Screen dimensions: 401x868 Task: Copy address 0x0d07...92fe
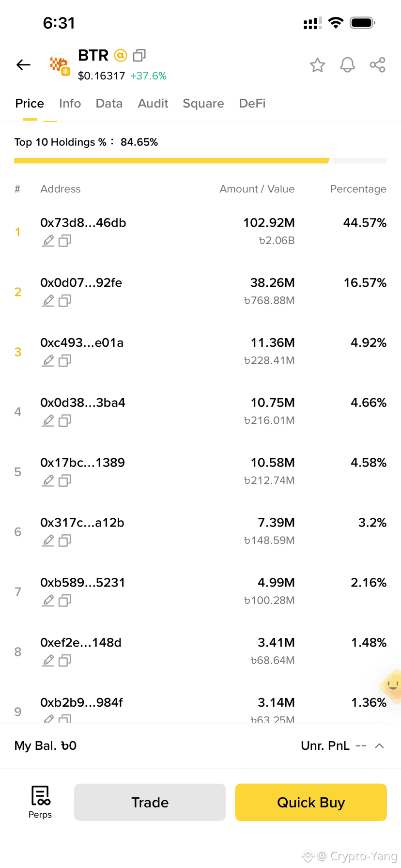pos(65,301)
